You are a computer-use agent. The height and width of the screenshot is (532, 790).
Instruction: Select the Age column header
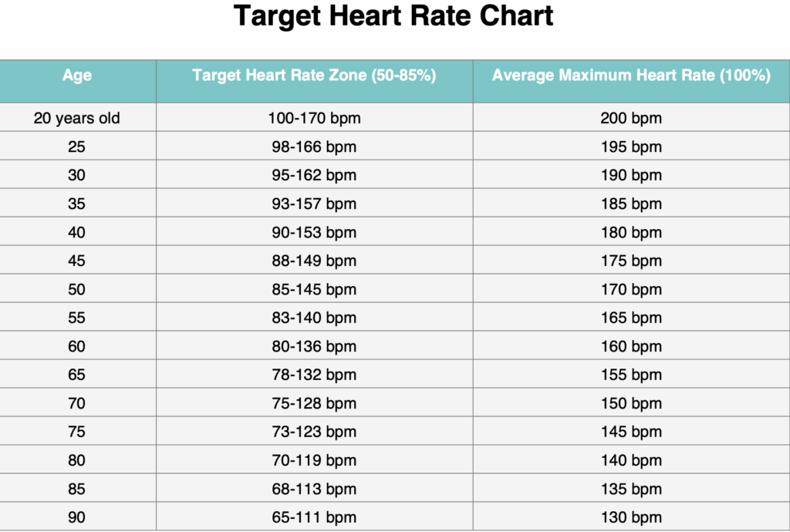pos(77,75)
